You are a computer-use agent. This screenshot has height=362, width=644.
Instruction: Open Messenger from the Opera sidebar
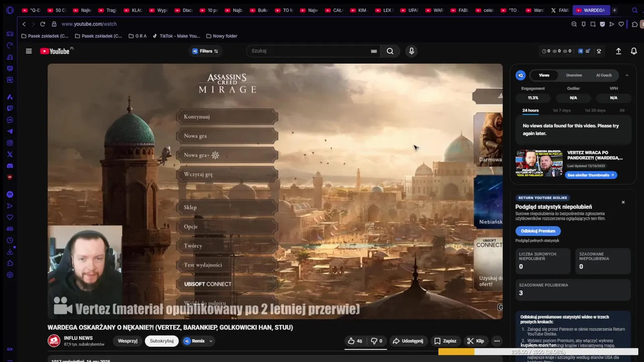pyautogui.click(x=10, y=120)
